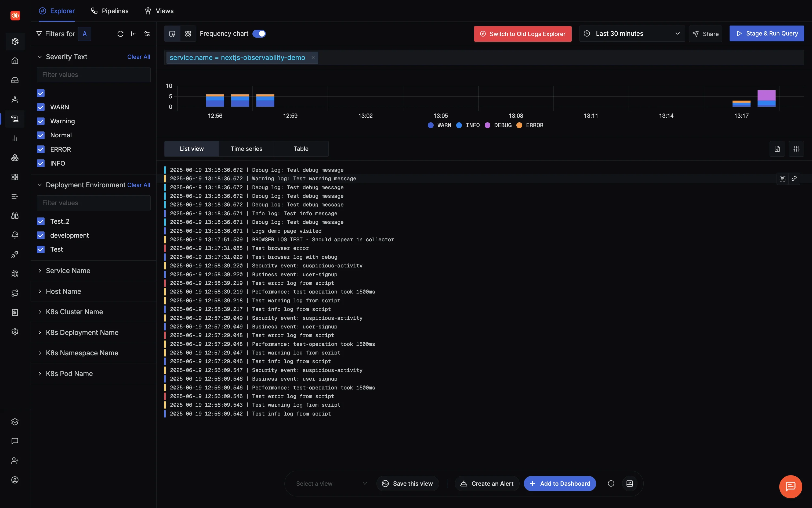This screenshot has height=508, width=812.
Task: Uncheck the ERROR severity checkbox
Action: (41, 149)
